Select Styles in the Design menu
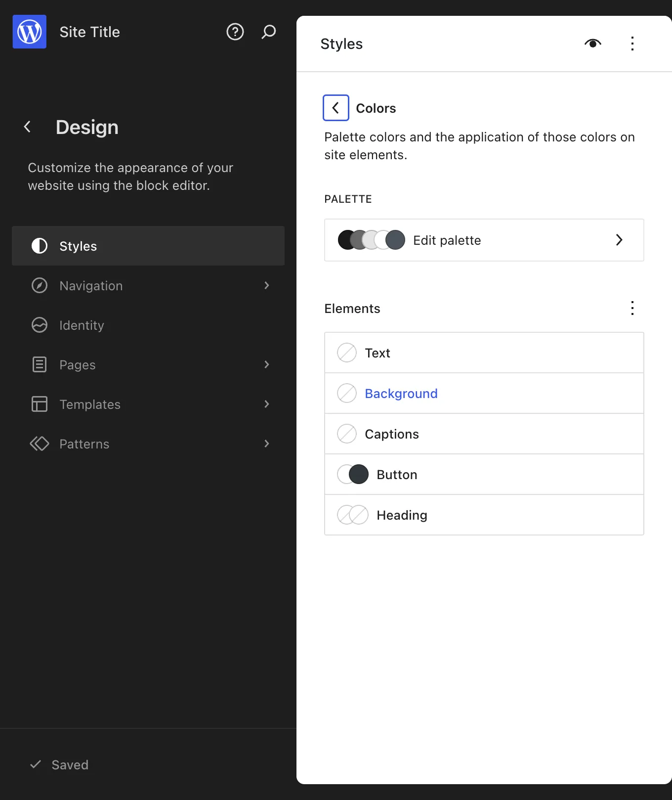 (148, 246)
